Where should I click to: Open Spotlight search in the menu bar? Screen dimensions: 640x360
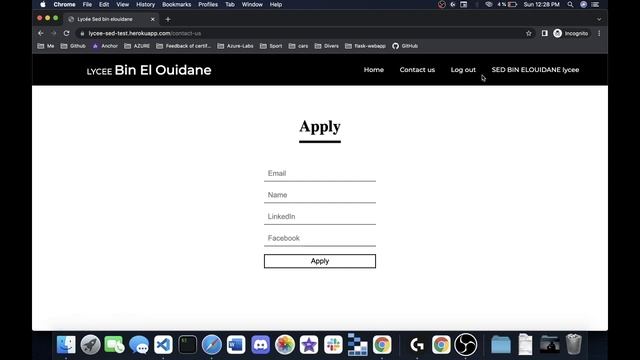[570, 4]
